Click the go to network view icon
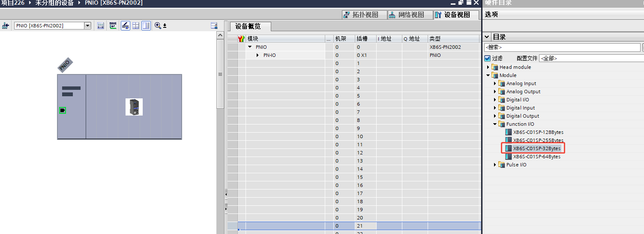Viewport: 644px width, 234px height. coord(6,26)
